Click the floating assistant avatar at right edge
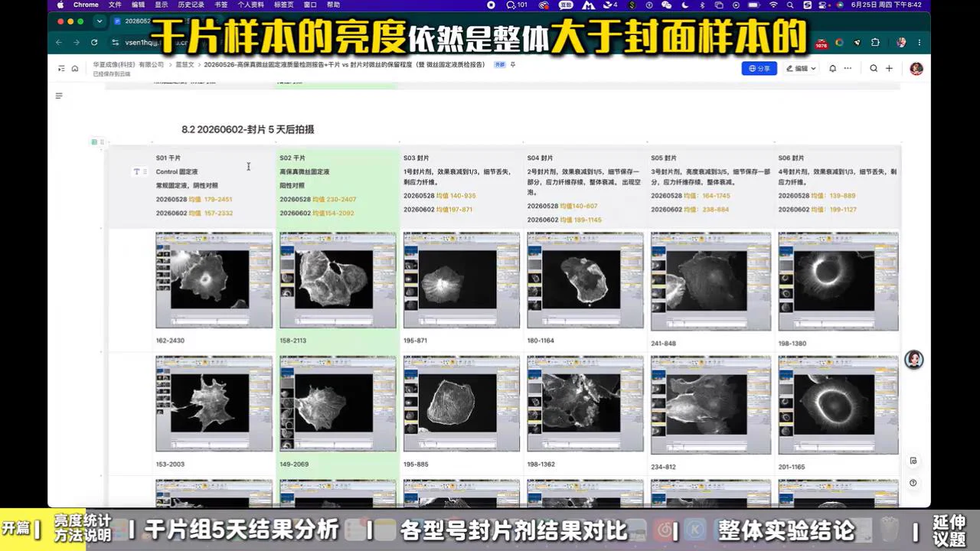The width and height of the screenshot is (980, 551). [913, 360]
